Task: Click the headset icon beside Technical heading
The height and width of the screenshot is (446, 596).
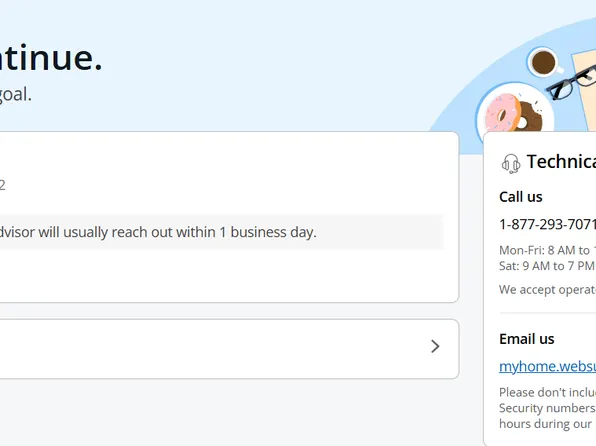Action: click(511, 163)
